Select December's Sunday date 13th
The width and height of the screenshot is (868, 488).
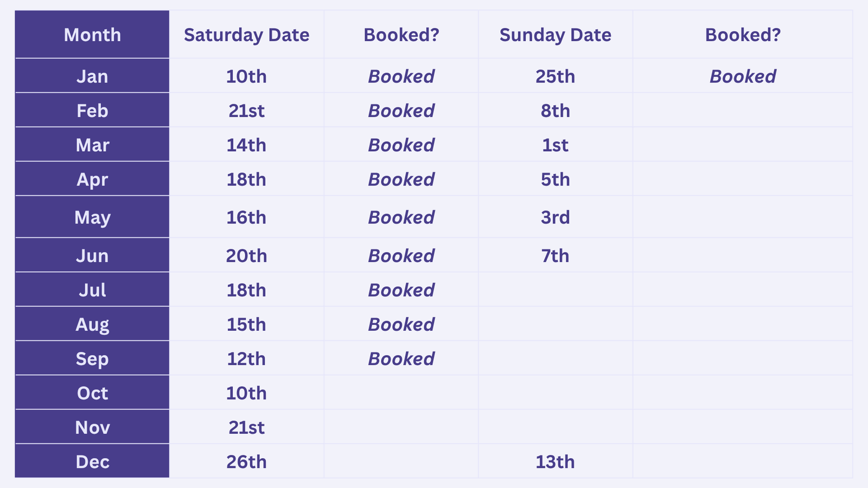[555, 462]
